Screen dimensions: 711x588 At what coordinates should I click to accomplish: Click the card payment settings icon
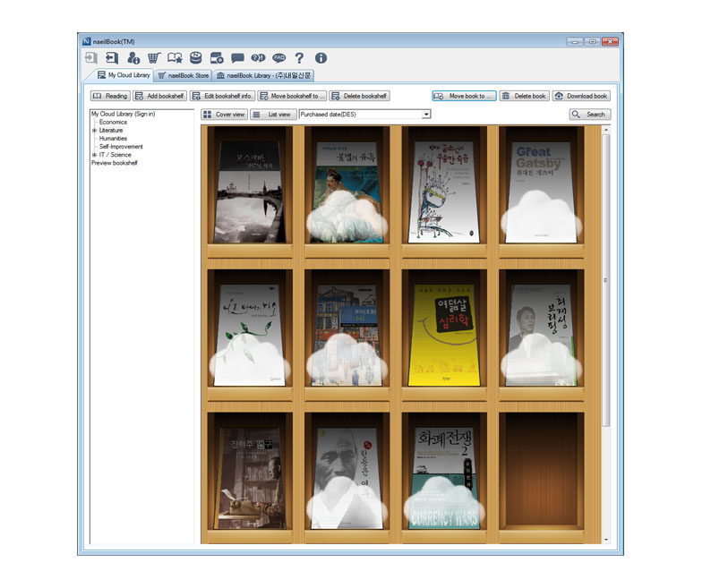[x=217, y=58]
